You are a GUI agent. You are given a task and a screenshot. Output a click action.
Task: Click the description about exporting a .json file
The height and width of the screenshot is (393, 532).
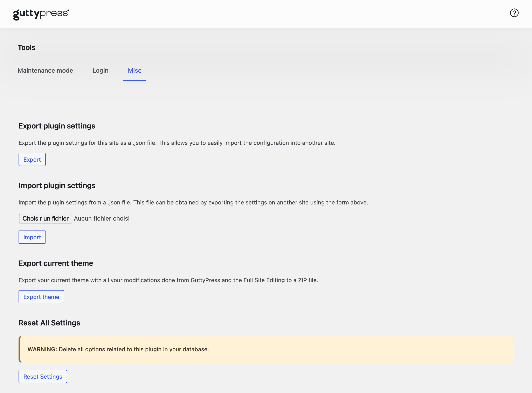click(177, 143)
